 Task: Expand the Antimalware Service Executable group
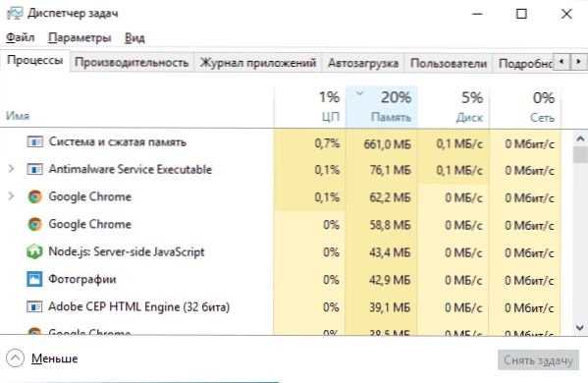pos(11,169)
